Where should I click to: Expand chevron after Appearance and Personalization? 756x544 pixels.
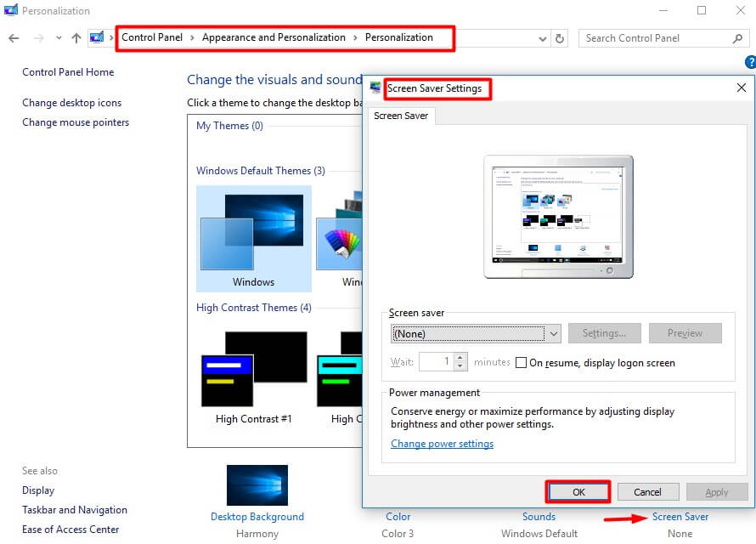tap(355, 37)
